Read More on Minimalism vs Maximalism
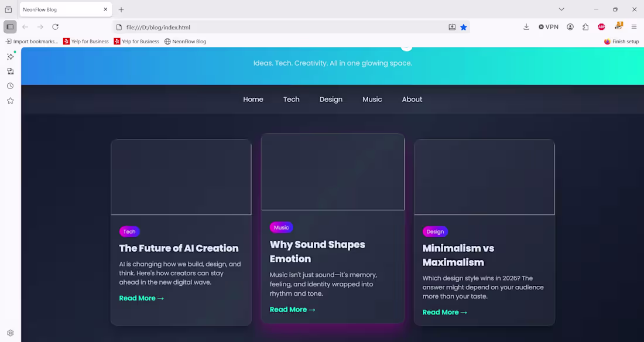This screenshot has width=644, height=342. (x=445, y=312)
